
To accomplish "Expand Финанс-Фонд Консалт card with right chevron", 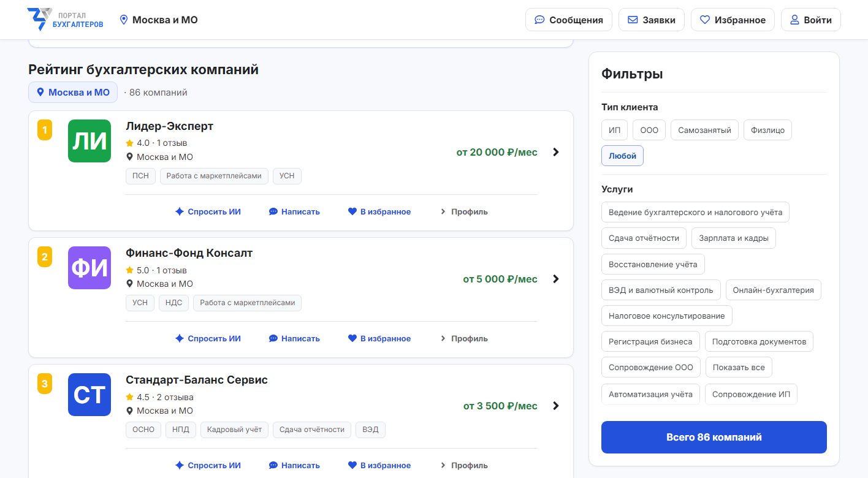I will (556, 279).
